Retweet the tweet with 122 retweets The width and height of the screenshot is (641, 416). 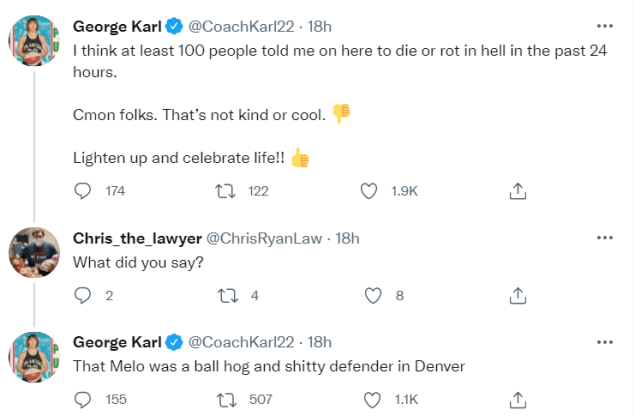pyautogui.click(x=226, y=190)
